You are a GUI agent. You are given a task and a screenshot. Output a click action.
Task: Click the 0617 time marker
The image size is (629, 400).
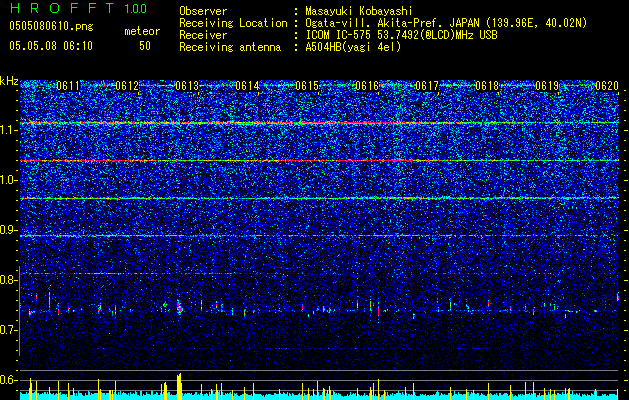coord(427,86)
